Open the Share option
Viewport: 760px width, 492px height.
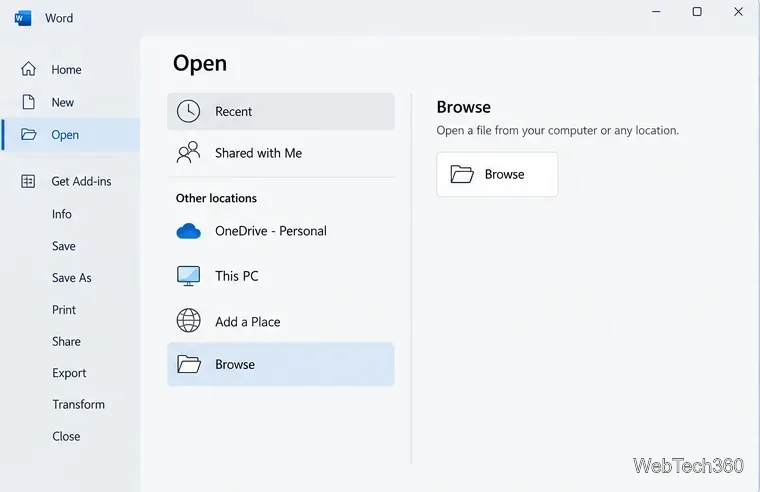coord(66,341)
